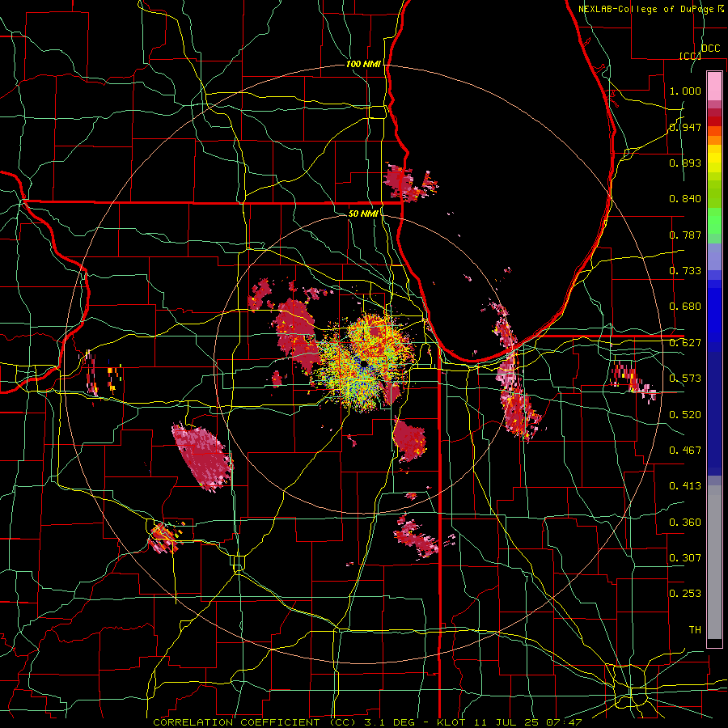Select the 0.307 scale value
Image resolution: width=728 pixels, height=728 pixels.
[685, 557]
